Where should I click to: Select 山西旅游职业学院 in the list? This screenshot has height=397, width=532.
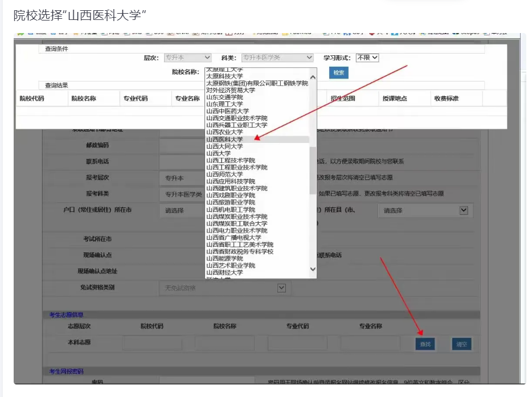click(x=231, y=203)
